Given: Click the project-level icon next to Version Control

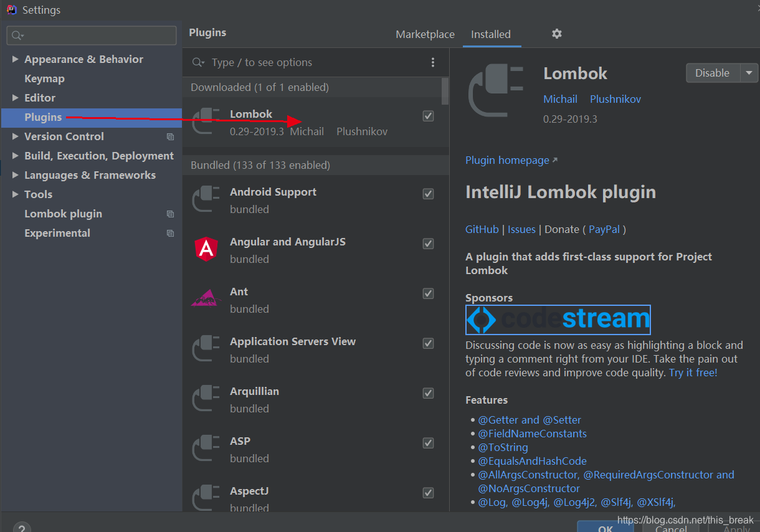Looking at the screenshot, I should pyautogui.click(x=170, y=136).
